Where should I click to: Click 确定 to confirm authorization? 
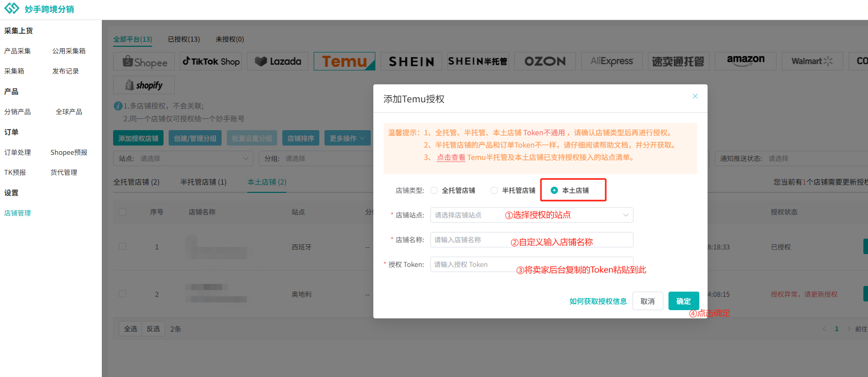tap(683, 301)
